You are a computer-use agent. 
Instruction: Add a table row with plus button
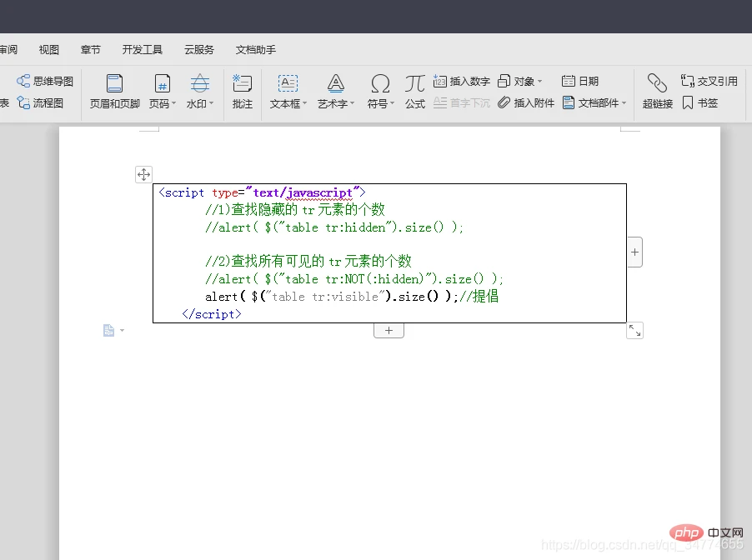[x=389, y=330]
